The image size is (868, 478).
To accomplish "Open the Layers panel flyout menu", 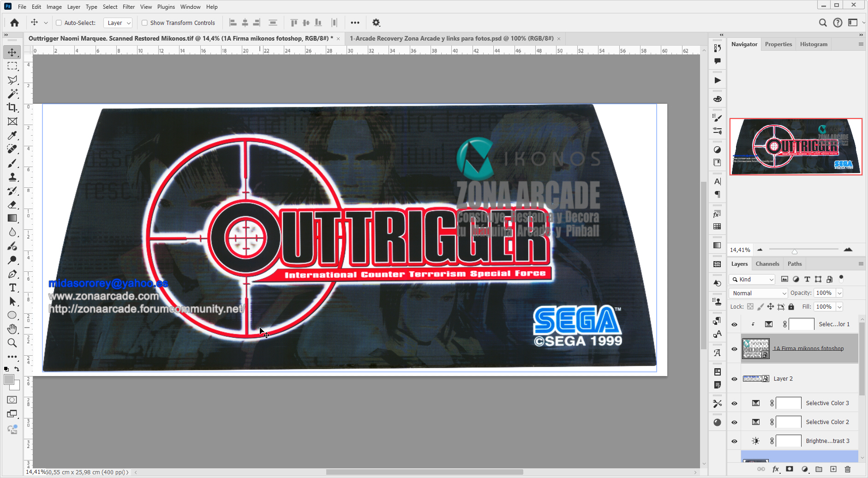I will pos(861,264).
